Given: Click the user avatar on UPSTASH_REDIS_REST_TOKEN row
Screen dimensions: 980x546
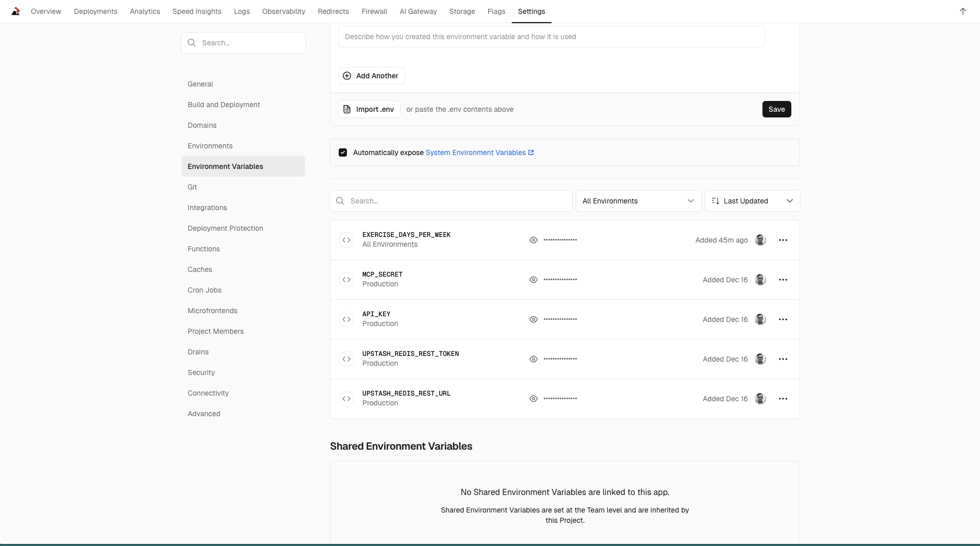Looking at the screenshot, I should pos(760,359).
